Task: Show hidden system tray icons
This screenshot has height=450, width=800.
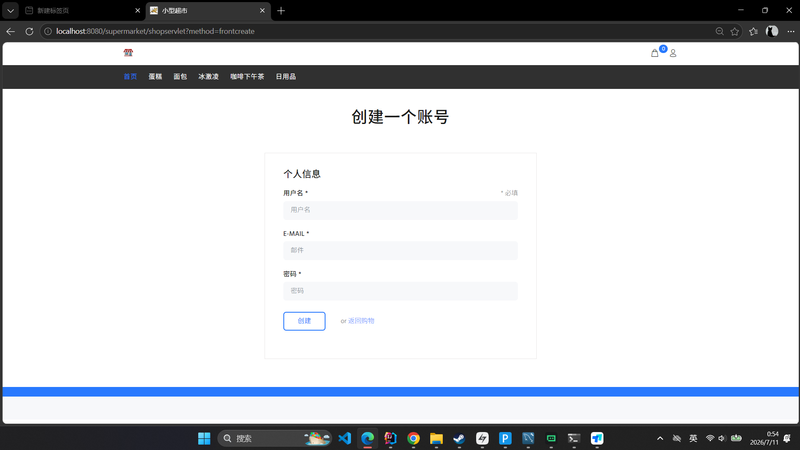Action: pos(660,438)
